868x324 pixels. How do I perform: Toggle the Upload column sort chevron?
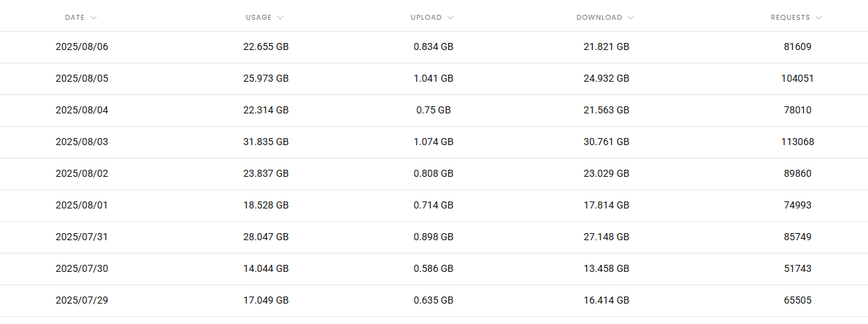[x=451, y=18]
